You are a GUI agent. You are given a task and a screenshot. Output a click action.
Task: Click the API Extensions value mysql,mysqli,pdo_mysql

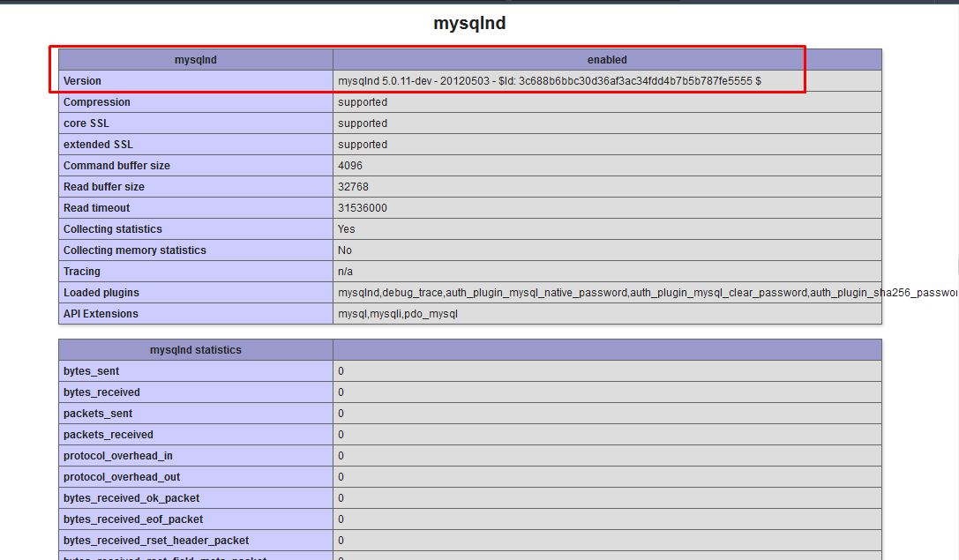398,314
